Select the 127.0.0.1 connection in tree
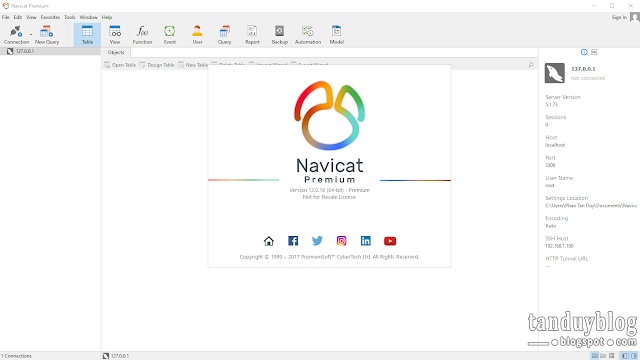This screenshot has height=360, width=640. click(50, 51)
